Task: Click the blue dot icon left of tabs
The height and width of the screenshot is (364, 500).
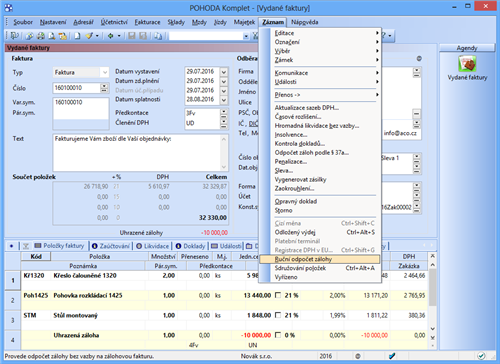Action: pos(12,246)
